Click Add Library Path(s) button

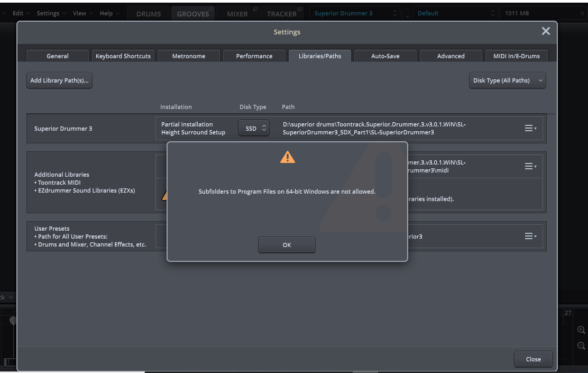point(59,80)
